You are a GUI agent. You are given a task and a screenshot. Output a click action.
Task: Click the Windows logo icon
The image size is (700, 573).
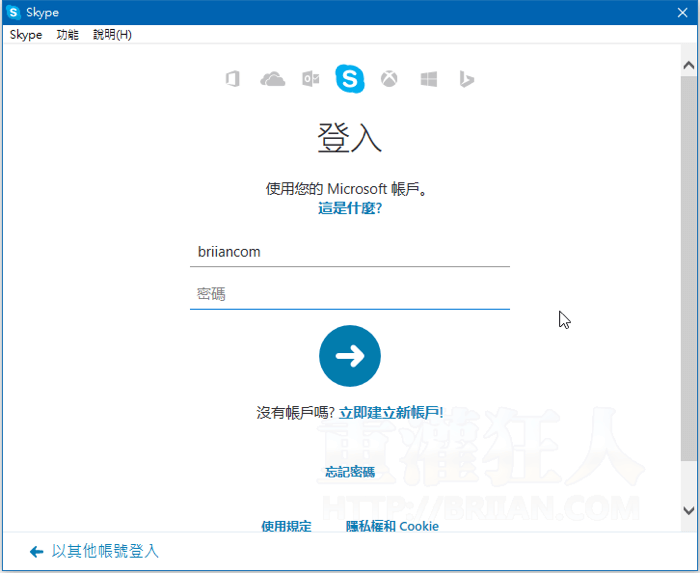429,79
